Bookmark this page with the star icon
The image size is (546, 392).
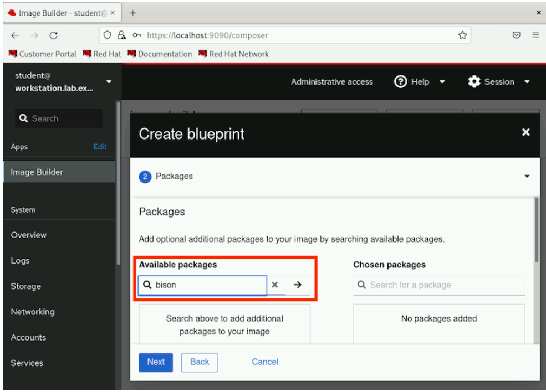(462, 35)
